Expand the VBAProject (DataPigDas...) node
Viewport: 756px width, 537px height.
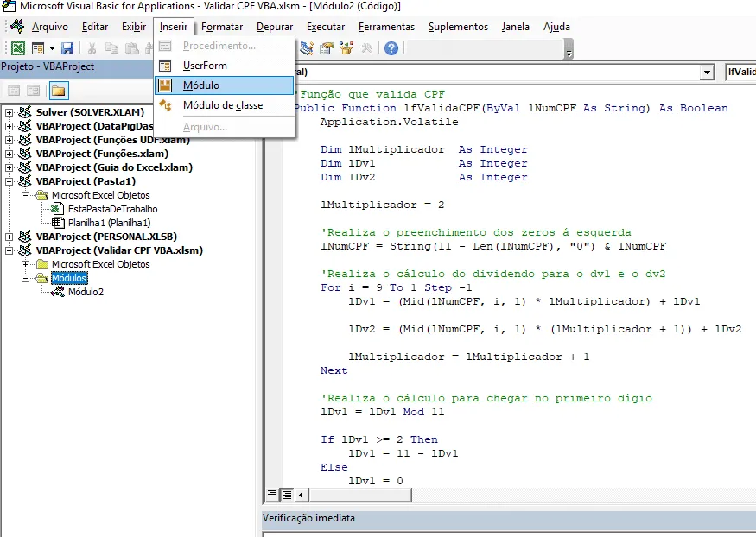[x=10, y=126]
